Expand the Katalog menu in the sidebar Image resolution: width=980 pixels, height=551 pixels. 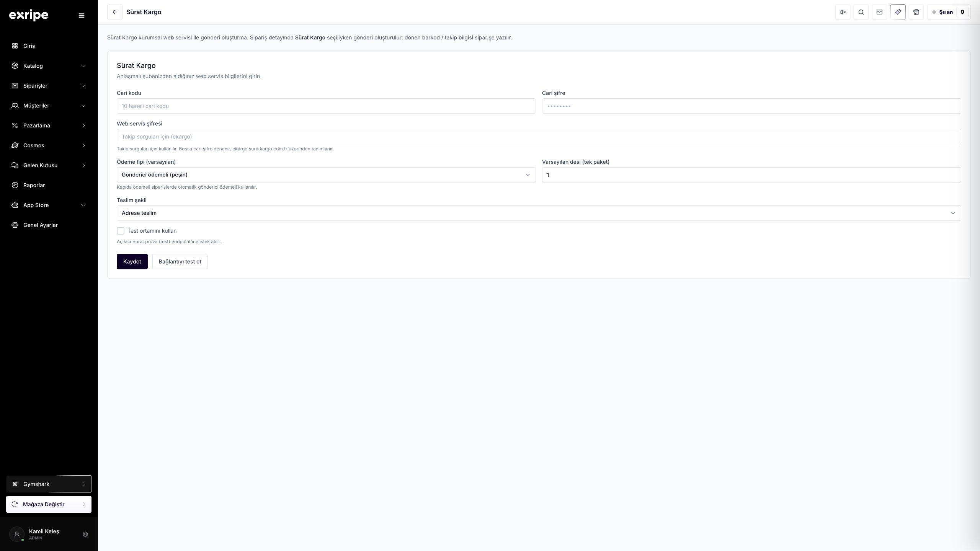pyautogui.click(x=49, y=66)
